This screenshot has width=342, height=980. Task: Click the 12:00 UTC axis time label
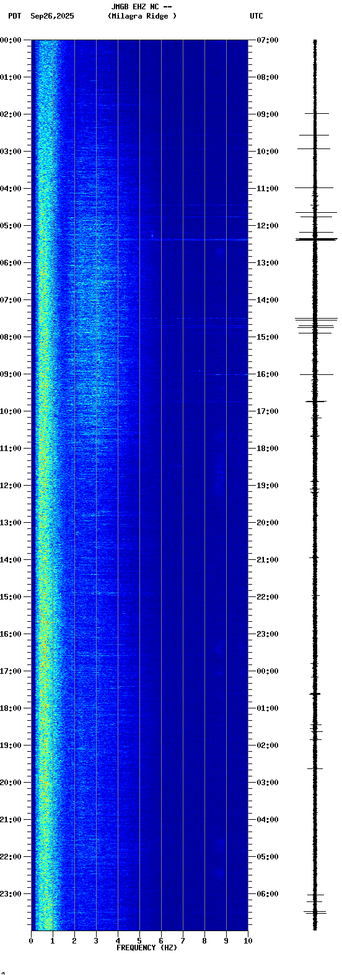pyautogui.click(x=267, y=226)
